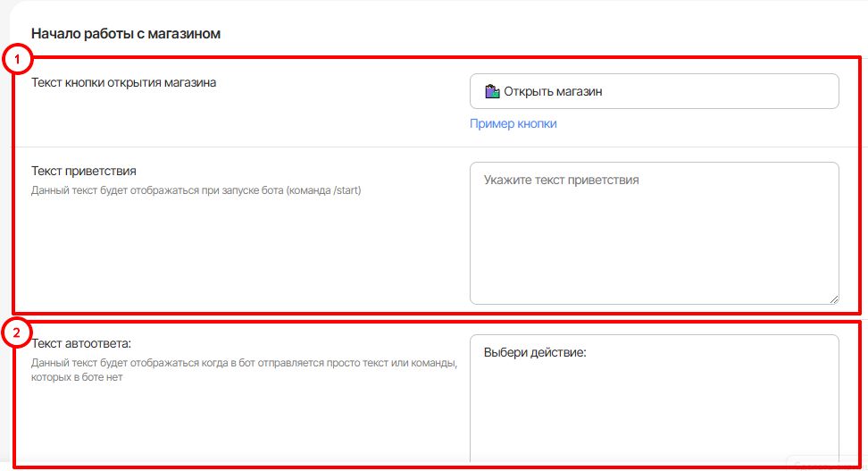This screenshot has width=868, height=471.
Task: Click the 'Начало работы с магазином' heading
Action: pos(126,34)
